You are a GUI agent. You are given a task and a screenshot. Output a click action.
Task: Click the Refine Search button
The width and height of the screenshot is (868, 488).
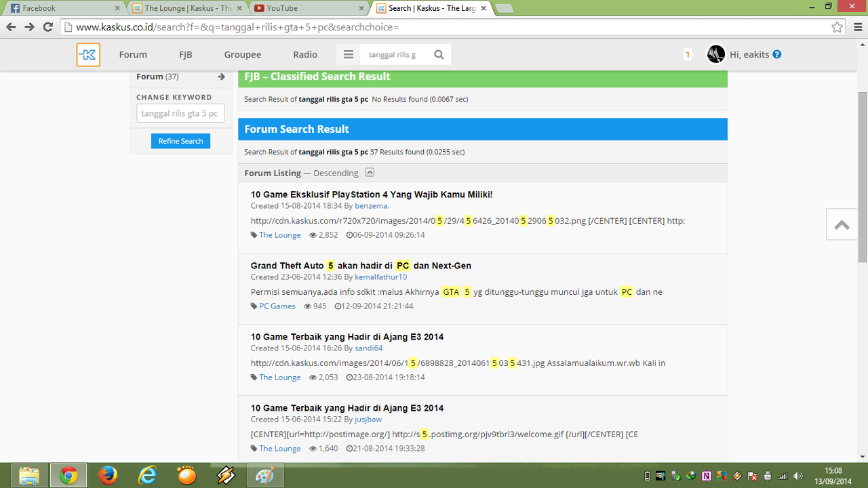[180, 141]
